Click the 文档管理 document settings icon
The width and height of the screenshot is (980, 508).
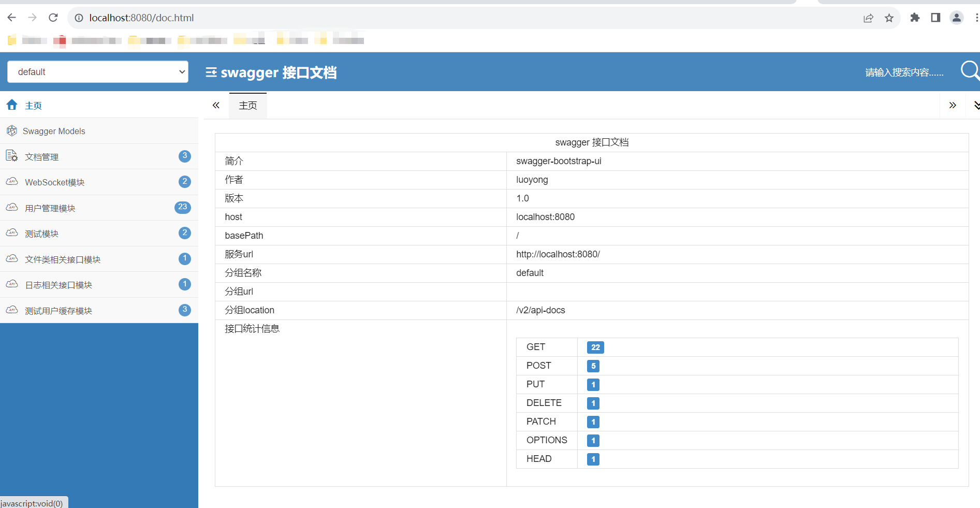pos(12,156)
